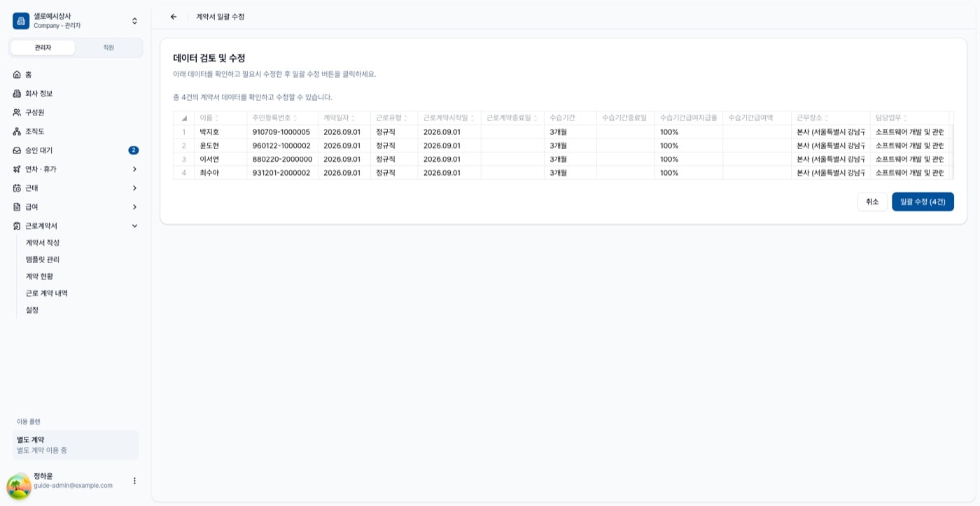The height and width of the screenshot is (506, 980).
Task: Click the 별도 계약 plan card
Action: point(76,445)
